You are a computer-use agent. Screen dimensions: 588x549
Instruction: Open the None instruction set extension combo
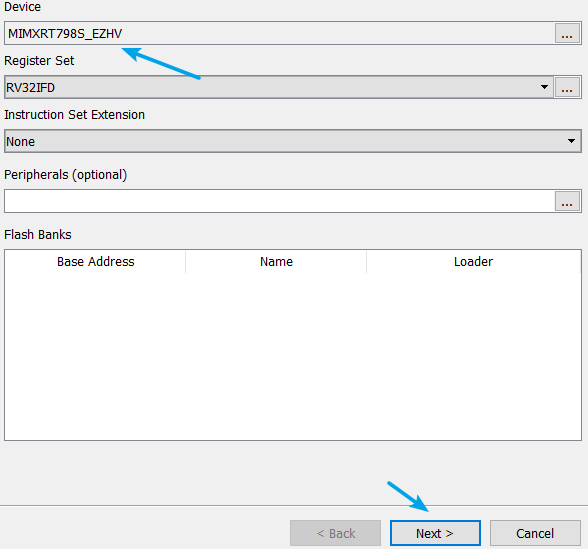point(292,141)
